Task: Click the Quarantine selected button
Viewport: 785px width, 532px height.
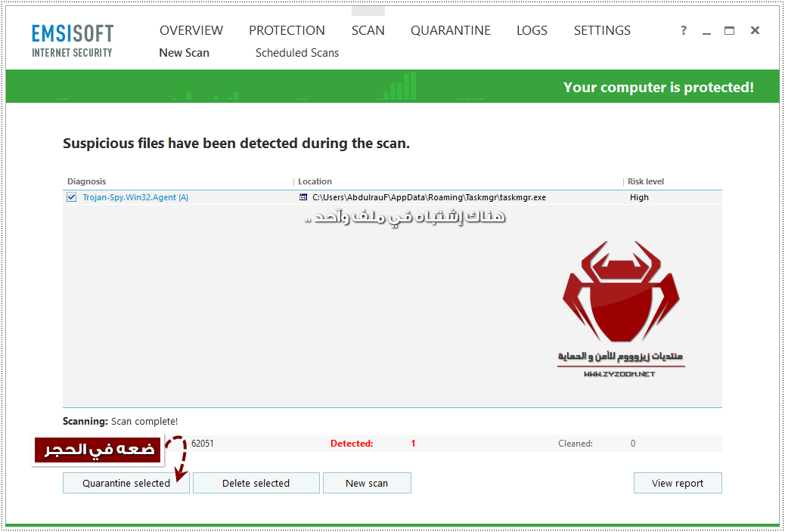Action: coord(126,483)
